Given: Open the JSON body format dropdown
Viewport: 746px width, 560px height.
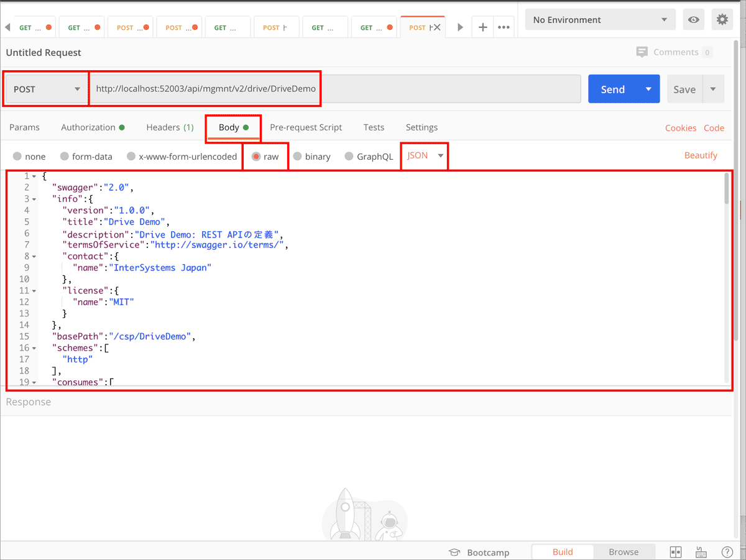Looking at the screenshot, I should [x=425, y=155].
